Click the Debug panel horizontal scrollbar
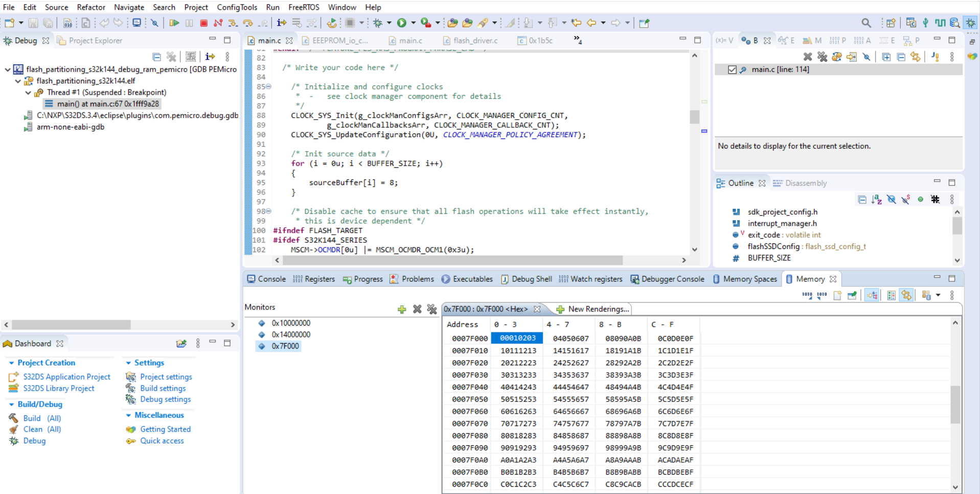Screen dimensions: 980x494 coord(72,325)
